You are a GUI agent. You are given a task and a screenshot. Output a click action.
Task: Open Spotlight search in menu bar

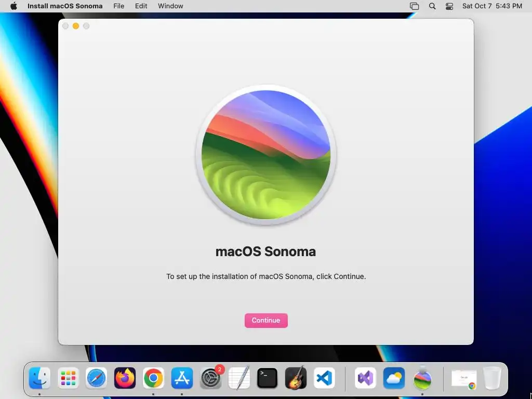432,6
